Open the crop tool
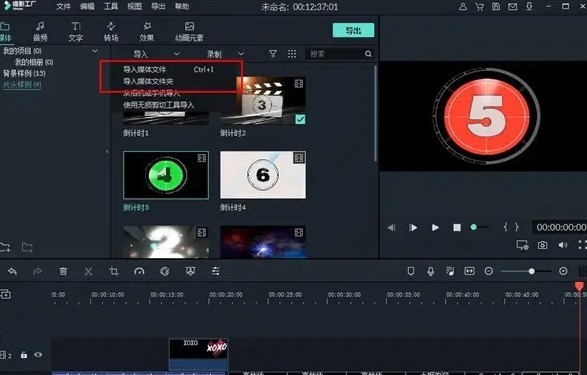Viewport: 587px width, 375px height. (x=114, y=271)
